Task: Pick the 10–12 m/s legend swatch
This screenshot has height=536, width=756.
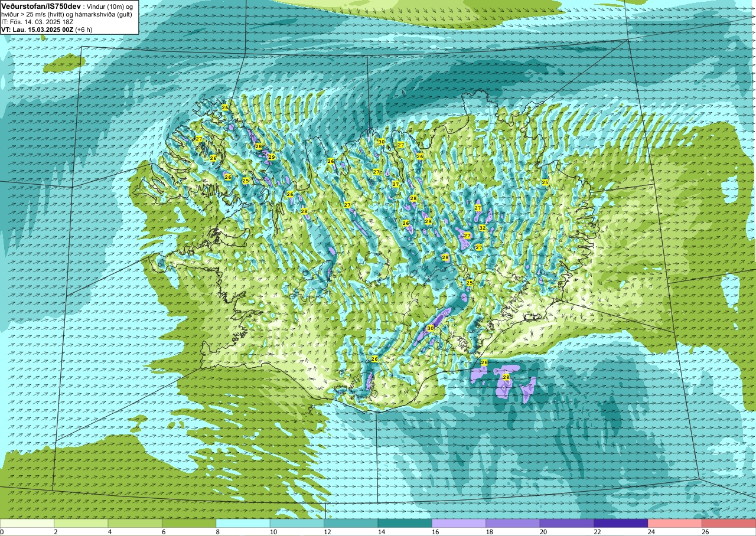Action: pos(296,523)
